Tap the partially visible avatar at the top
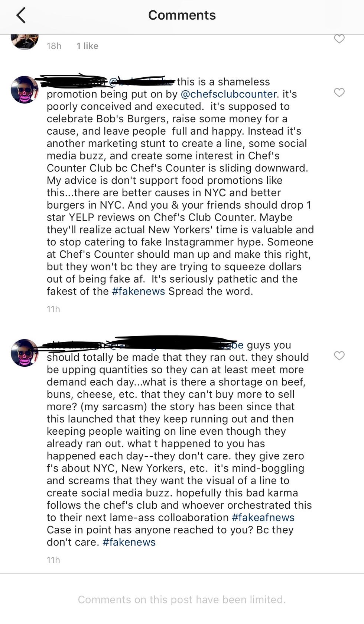Image resolution: width=364 pixels, height=624 pixels. click(x=25, y=41)
